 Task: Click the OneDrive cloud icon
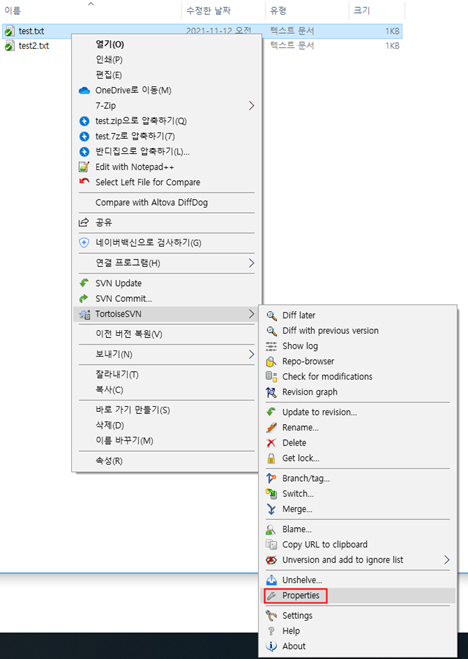[x=84, y=90]
